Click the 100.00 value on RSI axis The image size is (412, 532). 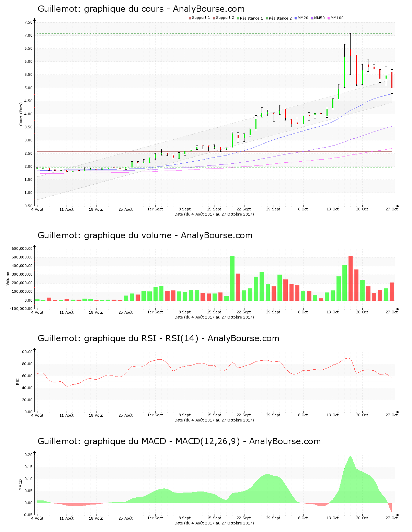pos(26,352)
